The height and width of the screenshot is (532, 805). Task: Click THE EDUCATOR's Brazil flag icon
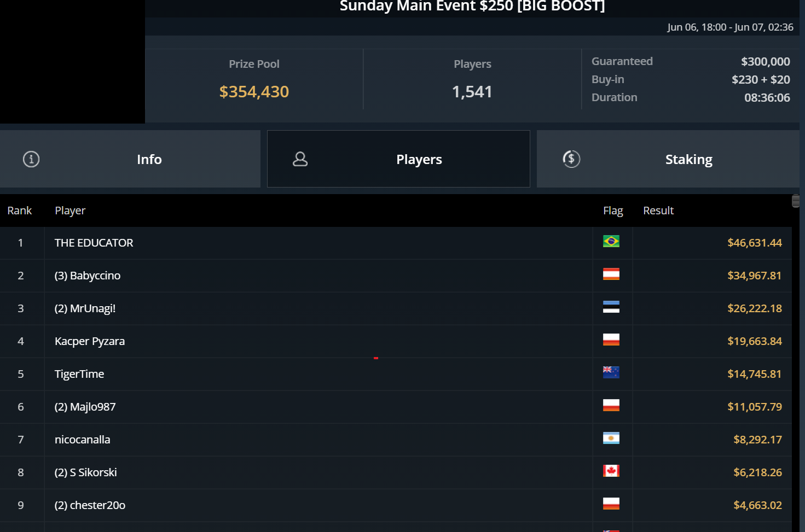[611, 241]
